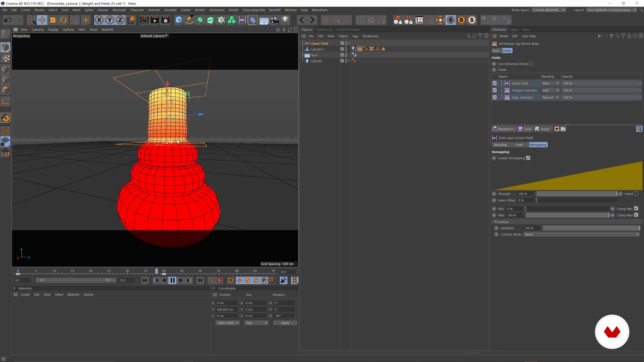
Task: Enable Use Deformed Points checkbox
Action: [x=531, y=64]
